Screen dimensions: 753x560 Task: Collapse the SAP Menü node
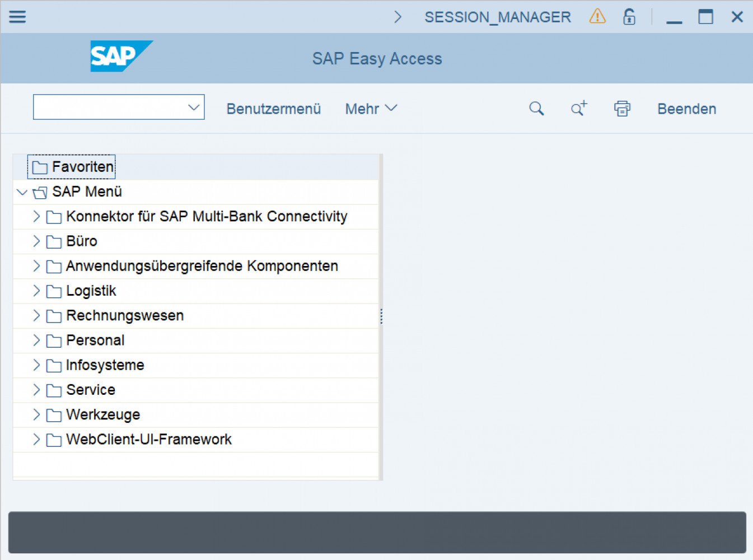[22, 192]
